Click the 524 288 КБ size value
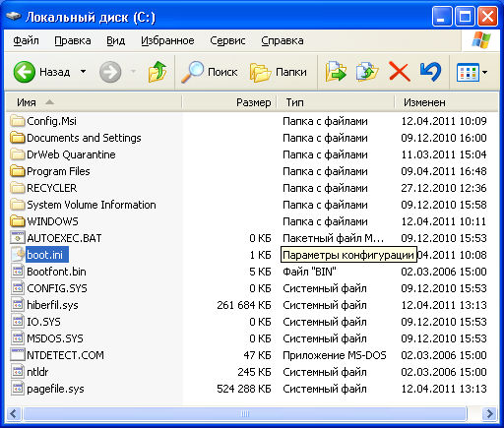Screen dimensions: 504x428 pos(244,389)
